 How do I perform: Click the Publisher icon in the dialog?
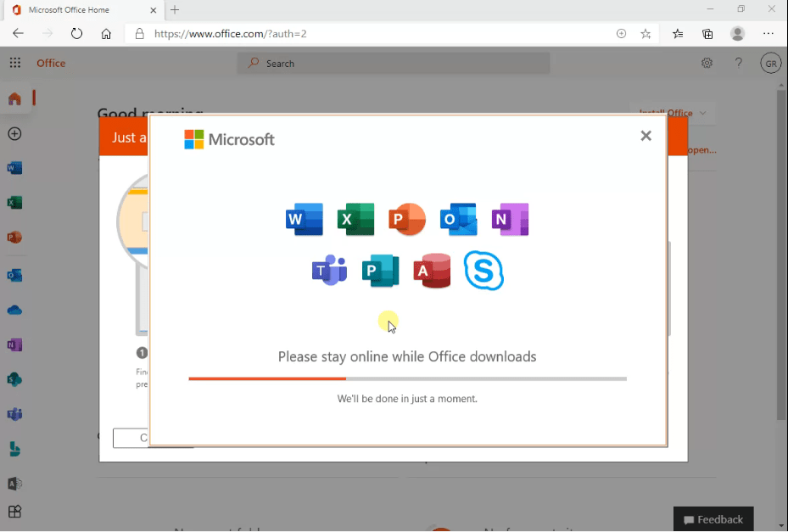381,271
